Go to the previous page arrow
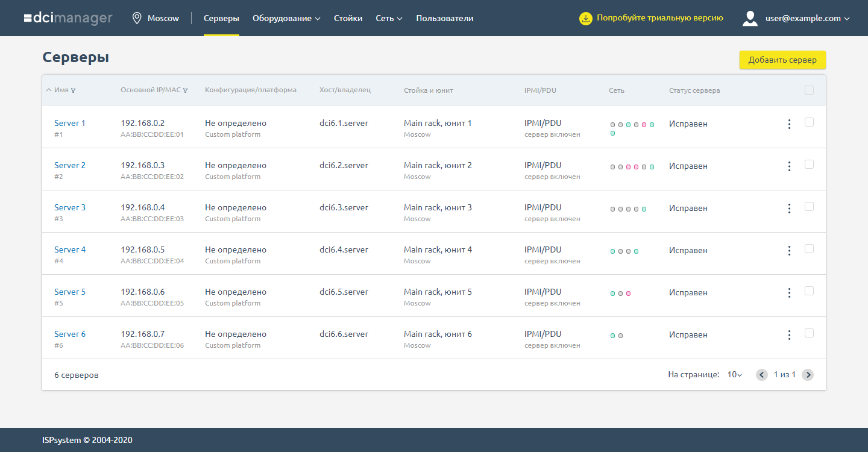Image resolution: width=868 pixels, height=452 pixels. [762, 375]
